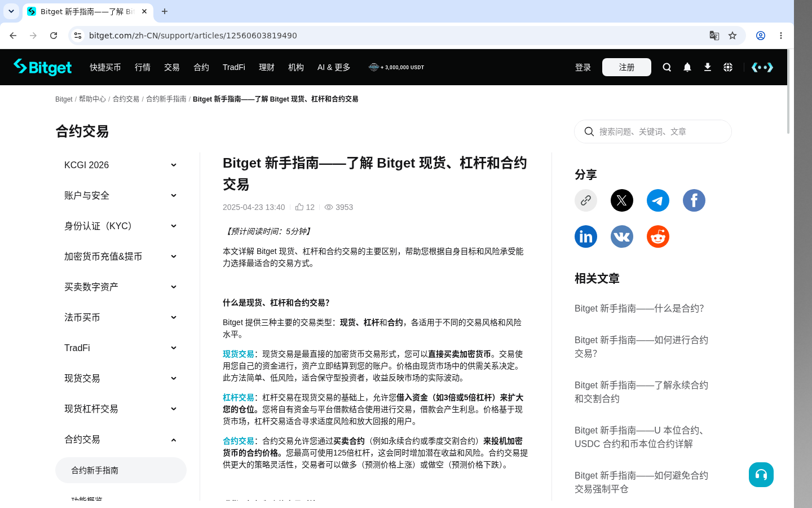Image resolution: width=812 pixels, height=508 pixels.
Task: Open customer support headset chat button
Action: [x=761, y=475]
